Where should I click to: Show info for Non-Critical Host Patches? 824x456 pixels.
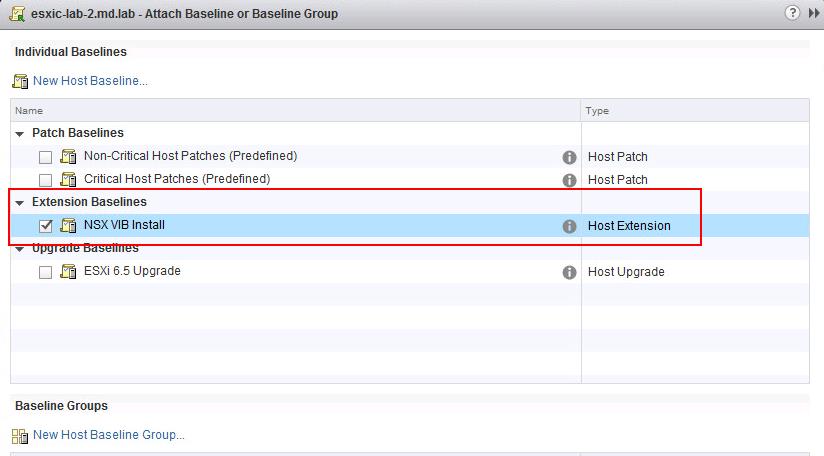click(x=569, y=157)
